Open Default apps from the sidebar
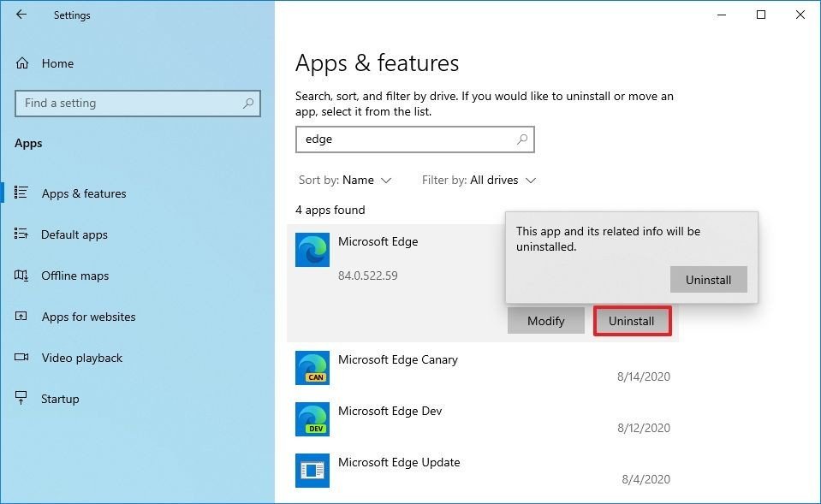821x504 pixels. click(74, 234)
